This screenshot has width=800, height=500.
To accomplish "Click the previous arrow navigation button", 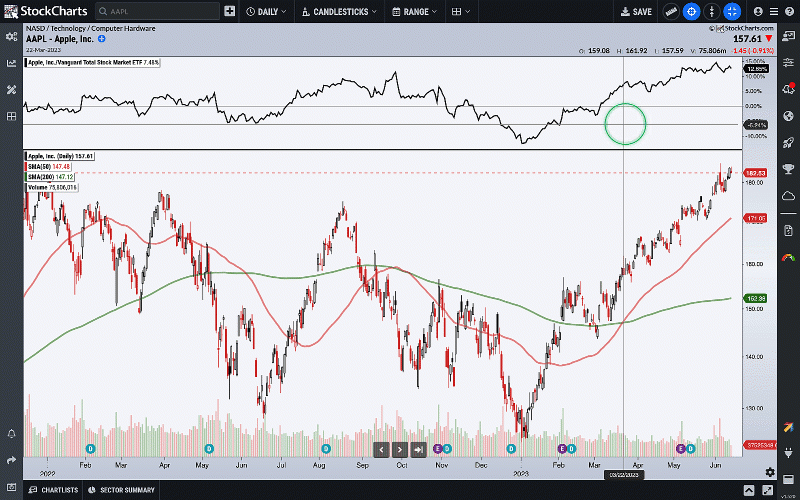I will coord(381,449).
